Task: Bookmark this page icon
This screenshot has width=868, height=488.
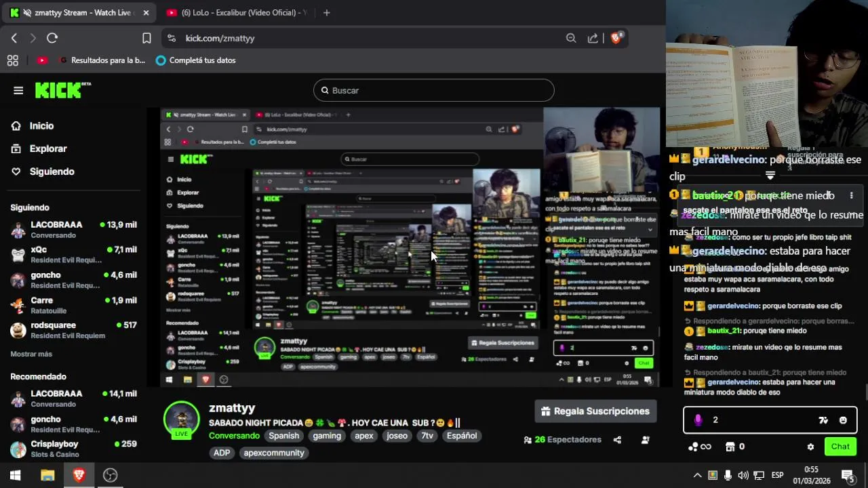Action: click(x=146, y=39)
